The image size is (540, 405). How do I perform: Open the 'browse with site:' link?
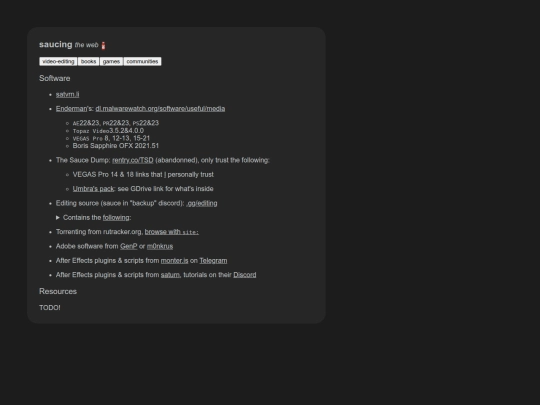point(172,232)
